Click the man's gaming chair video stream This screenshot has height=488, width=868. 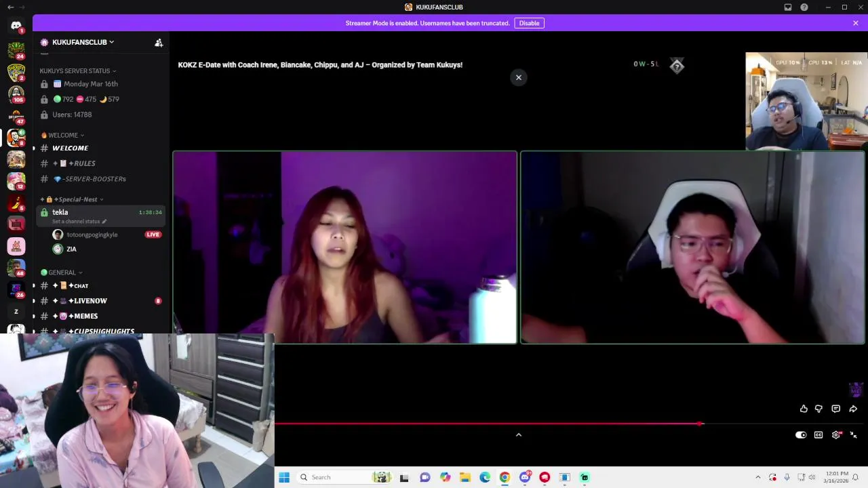692,247
